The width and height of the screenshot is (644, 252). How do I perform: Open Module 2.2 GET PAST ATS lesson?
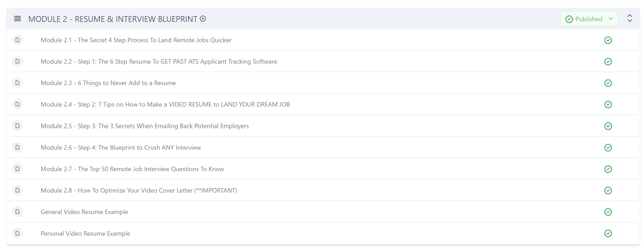pos(159,62)
